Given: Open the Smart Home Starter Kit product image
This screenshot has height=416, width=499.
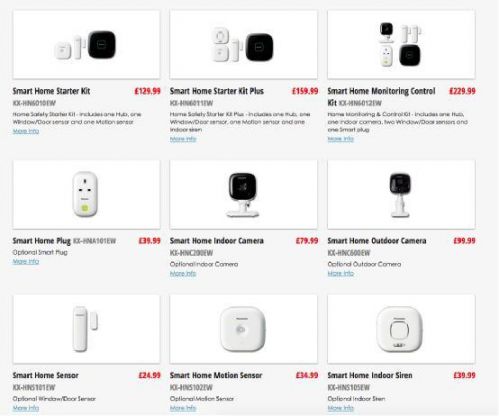Looking at the screenshot, I should (86, 45).
